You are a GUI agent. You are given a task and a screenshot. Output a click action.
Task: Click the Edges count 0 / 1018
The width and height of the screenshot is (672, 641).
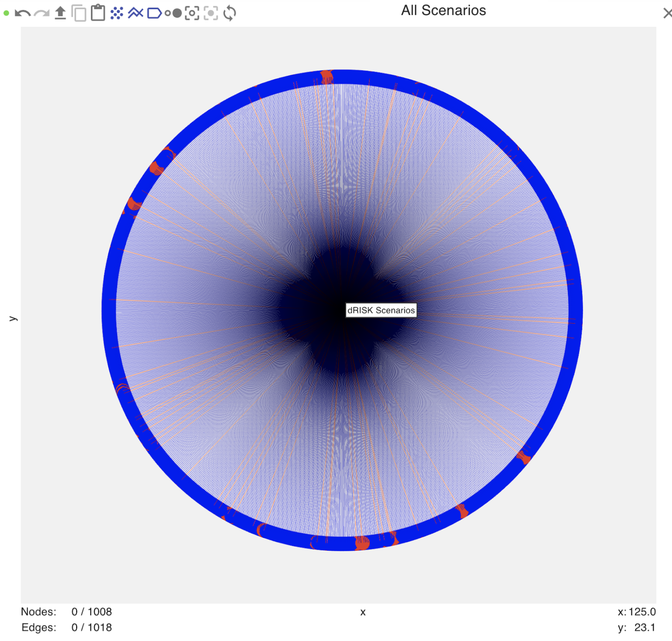(91, 628)
